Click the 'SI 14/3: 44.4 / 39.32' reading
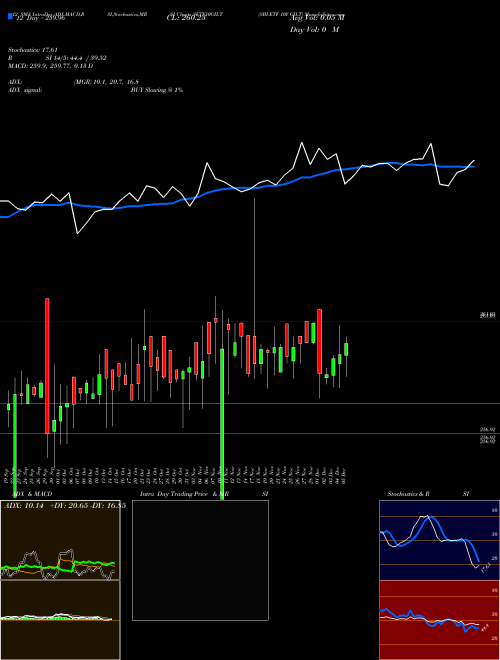 pos(76,58)
